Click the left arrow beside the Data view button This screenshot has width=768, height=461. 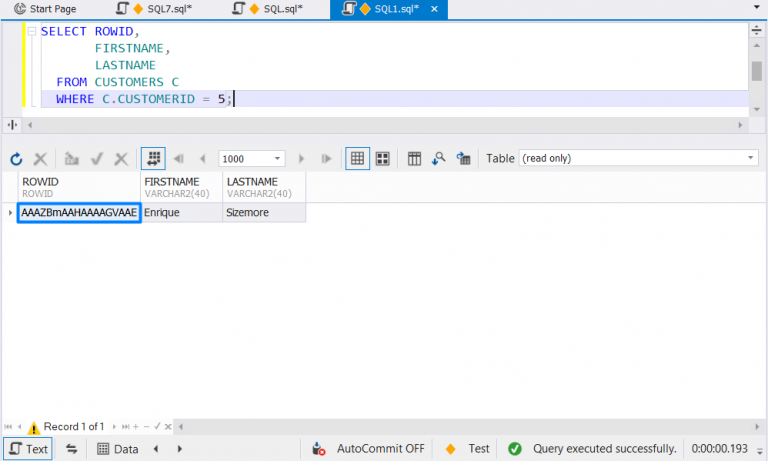156,449
